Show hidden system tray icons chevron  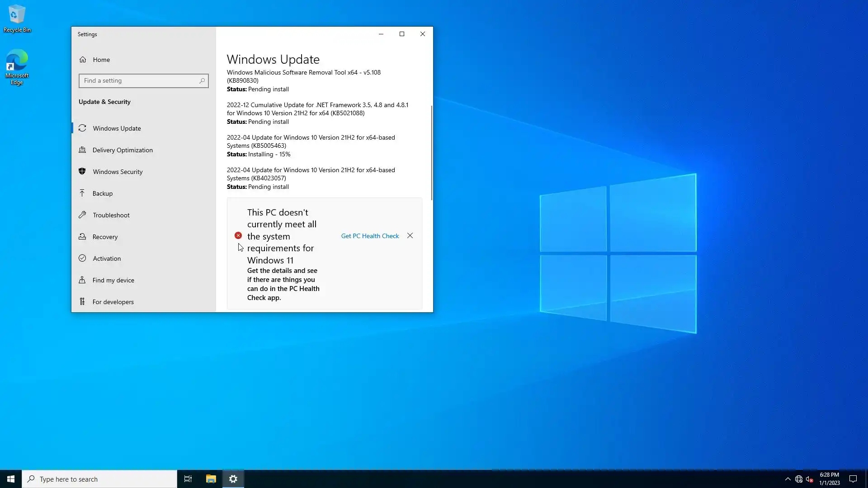point(788,479)
